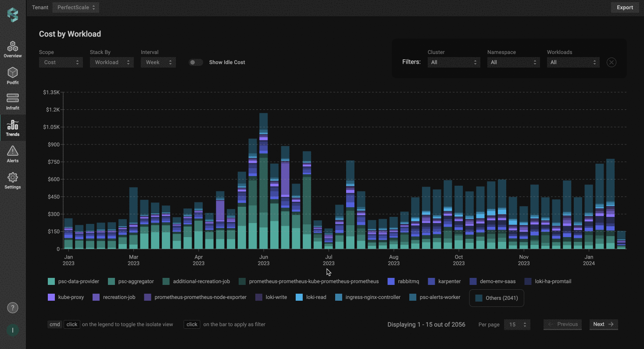Open the Cluster filter dropdown

[454, 62]
